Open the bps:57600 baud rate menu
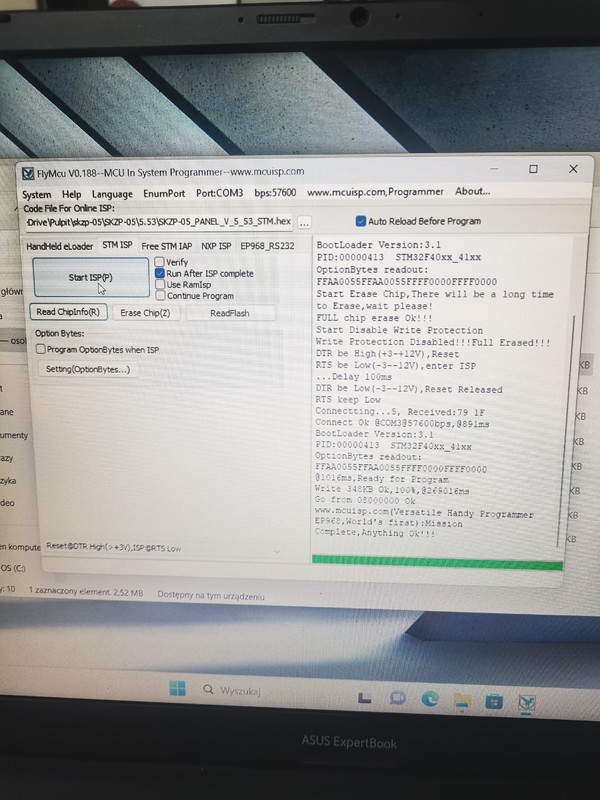This screenshot has height=800, width=600. pos(275,192)
